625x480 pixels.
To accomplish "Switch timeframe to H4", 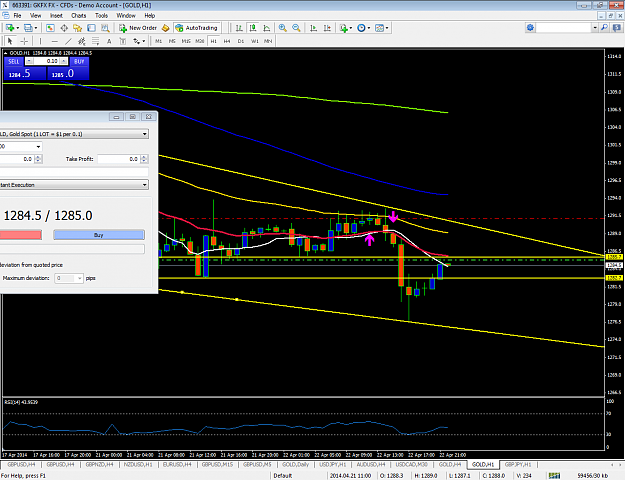I will 227,41.
